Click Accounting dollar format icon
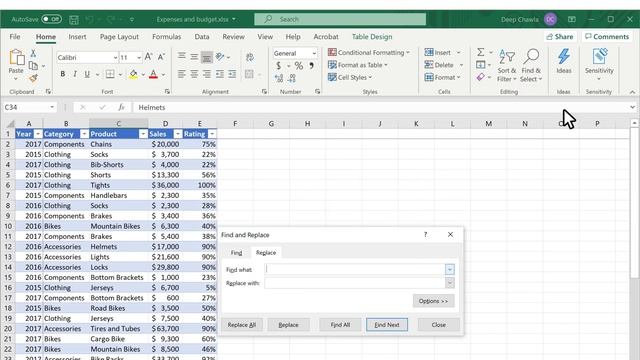The height and width of the screenshot is (360, 640). point(278,66)
